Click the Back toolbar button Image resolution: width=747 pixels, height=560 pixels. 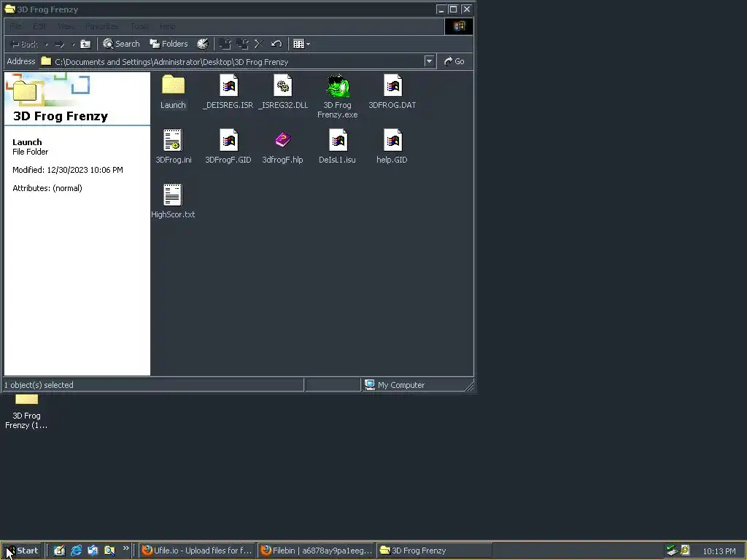point(25,44)
